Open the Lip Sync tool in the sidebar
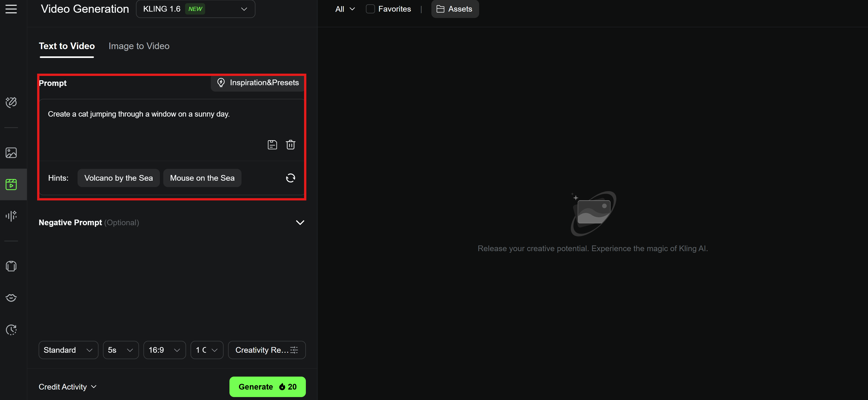This screenshot has height=400, width=868. [x=11, y=298]
